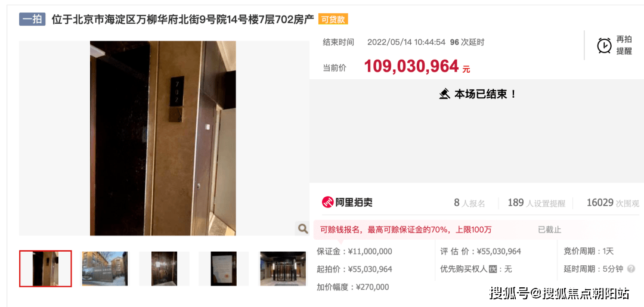Select the posted notice document thumbnail
This screenshot has width=644, height=307.
point(224,268)
